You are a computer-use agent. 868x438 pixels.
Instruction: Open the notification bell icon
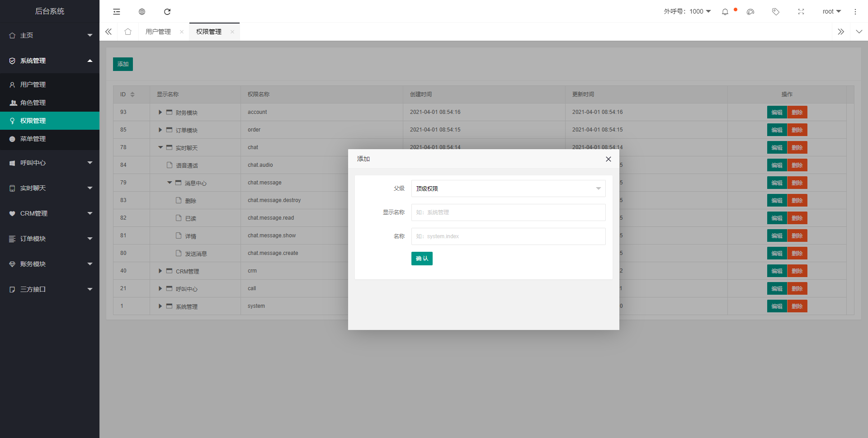tap(725, 12)
